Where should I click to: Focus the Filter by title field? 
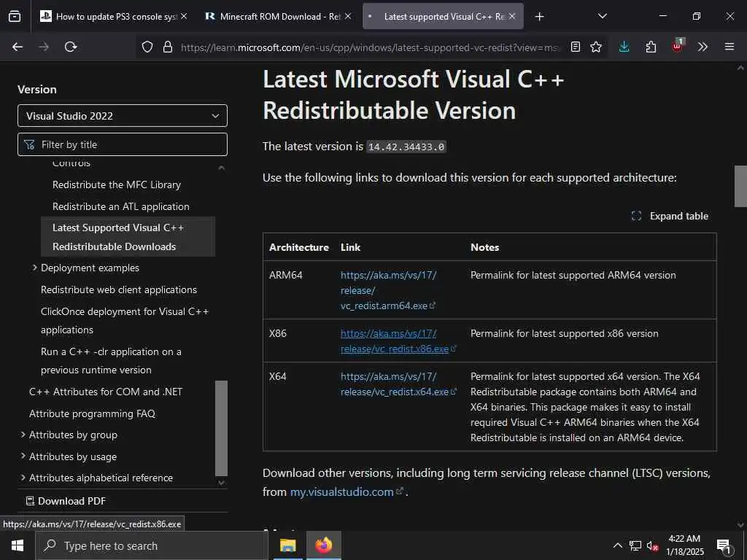click(123, 144)
